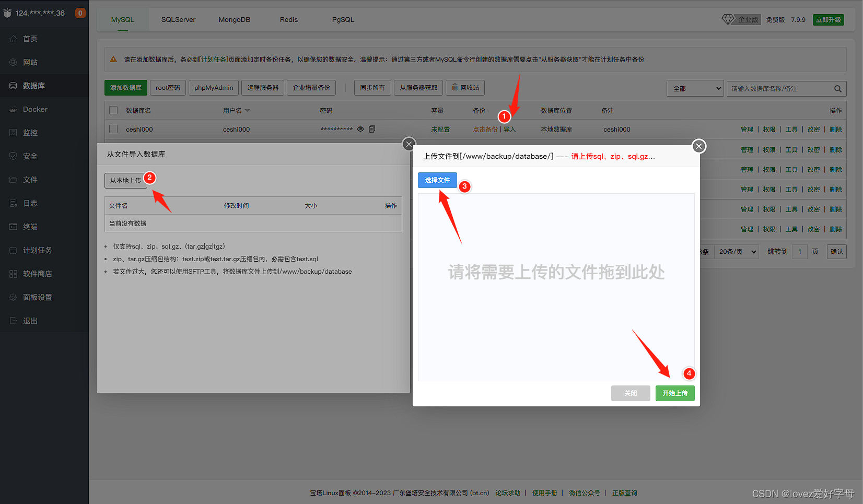This screenshot has width=863, height=504.
Task: Click the 企业版 diamond badge
Action: (x=741, y=19)
